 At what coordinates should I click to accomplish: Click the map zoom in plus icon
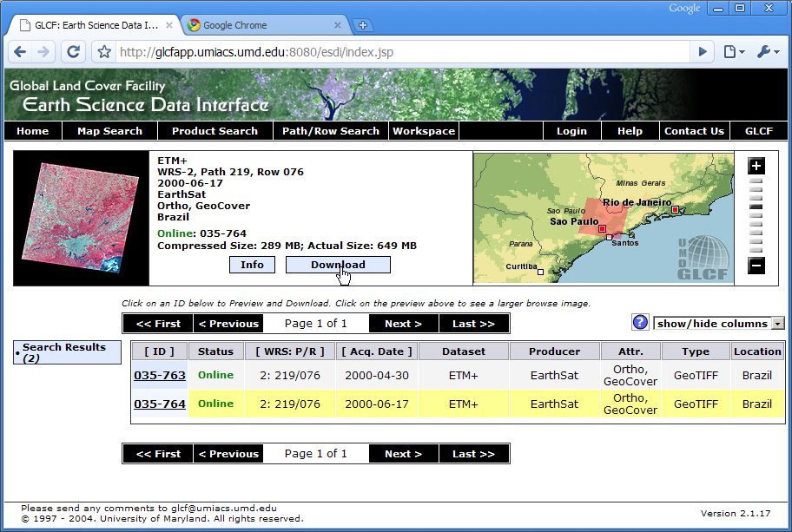point(756,167)
